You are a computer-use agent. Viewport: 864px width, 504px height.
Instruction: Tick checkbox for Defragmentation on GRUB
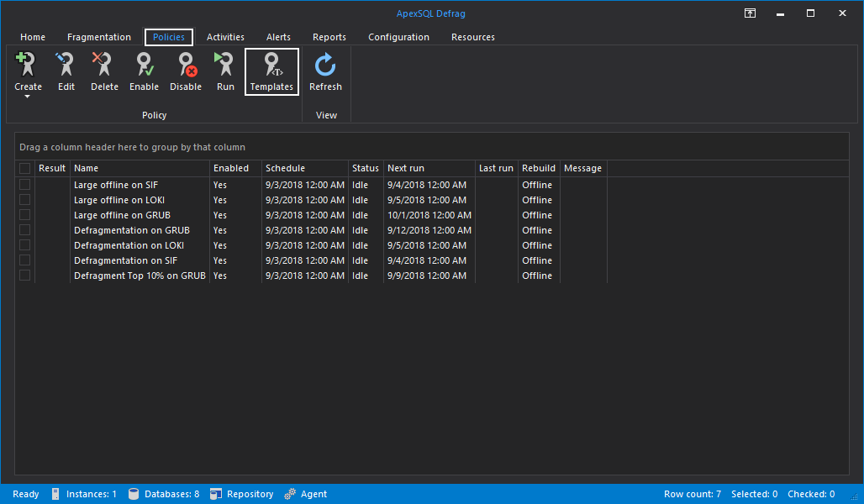pos(25,230)
